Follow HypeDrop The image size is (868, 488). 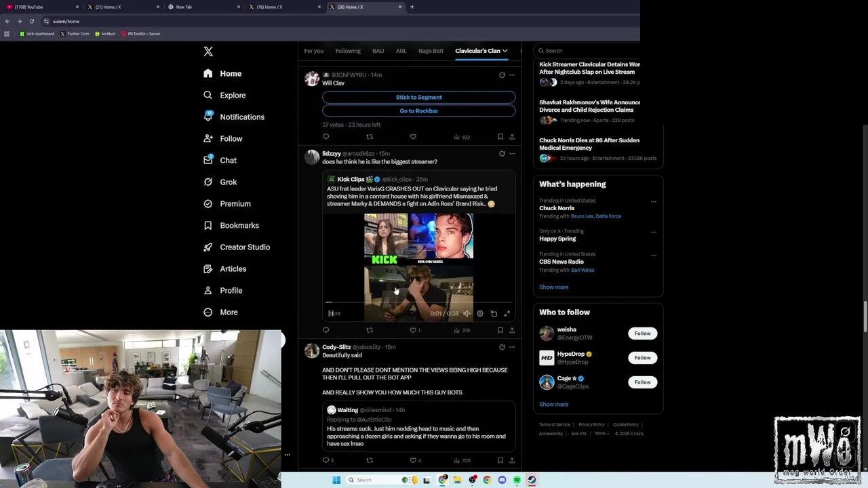tap(642, 358)
